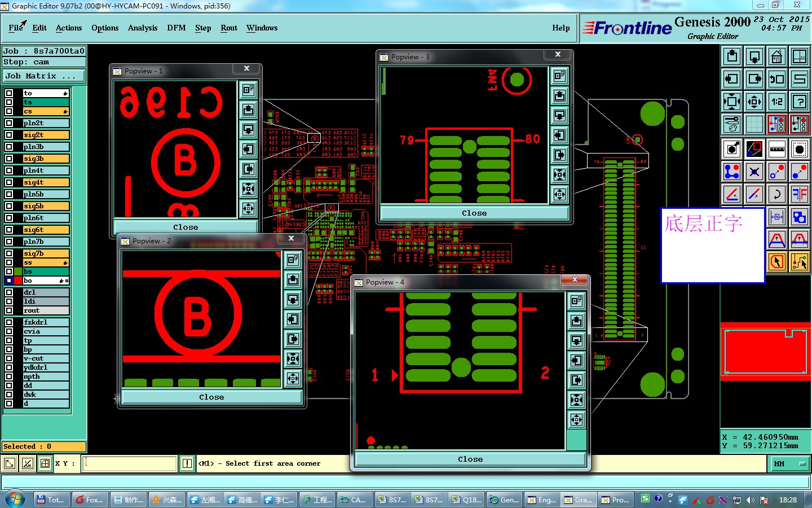Click the previous view undo icon
This screenshot has height=508, width=812.
(x=777, y=79)
